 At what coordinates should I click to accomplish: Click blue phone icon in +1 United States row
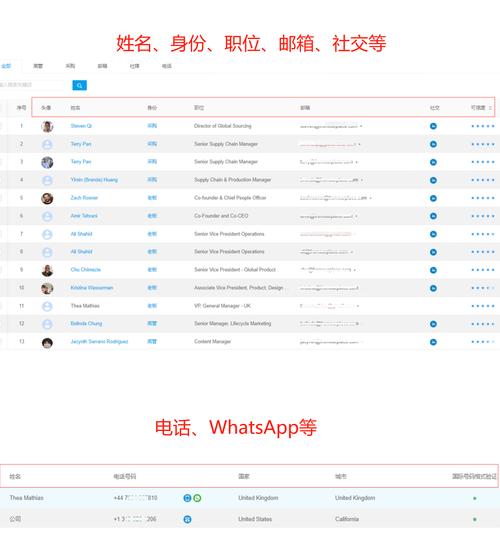[187, 519]
